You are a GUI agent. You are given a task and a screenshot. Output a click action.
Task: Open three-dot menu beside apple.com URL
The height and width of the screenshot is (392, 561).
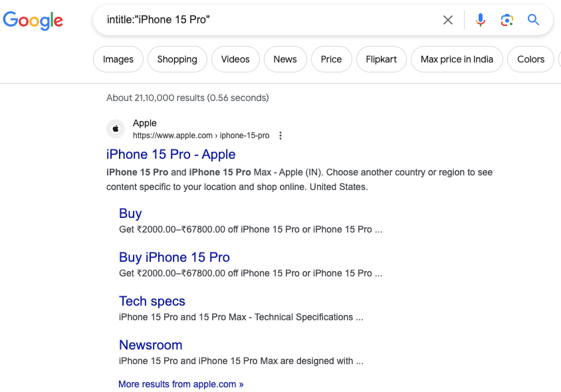280,136
